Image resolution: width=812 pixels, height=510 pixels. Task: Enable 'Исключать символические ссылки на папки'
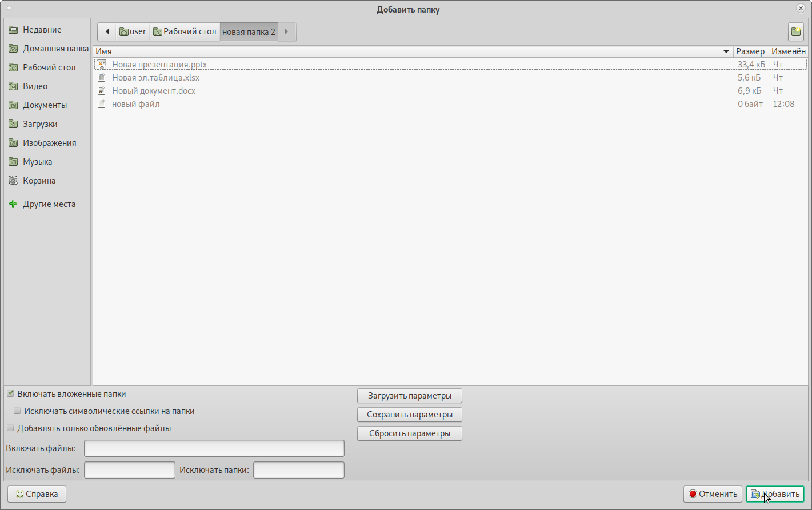[x=17, y=411]
